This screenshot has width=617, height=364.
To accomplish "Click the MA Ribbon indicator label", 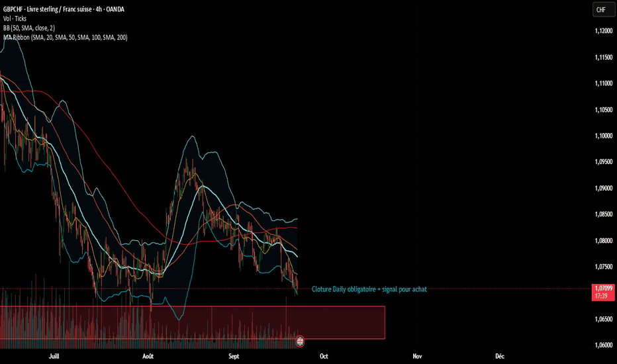I will pyautogui.click(x=66, y=37).
